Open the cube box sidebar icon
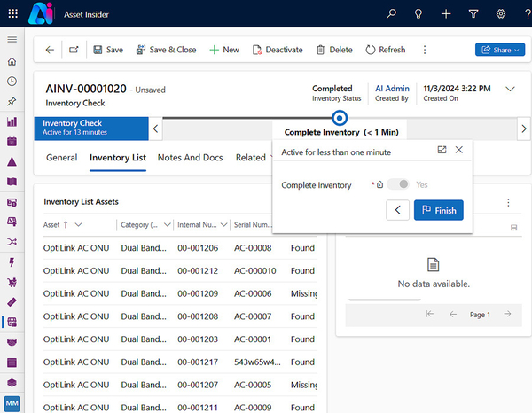532x413 pixels. tap(12, 383)
